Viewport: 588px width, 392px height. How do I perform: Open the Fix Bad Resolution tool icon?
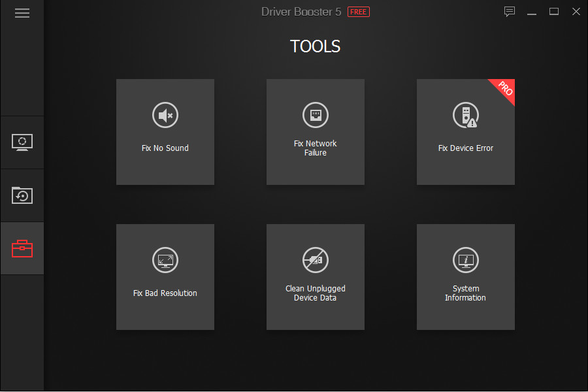(165, 259)
